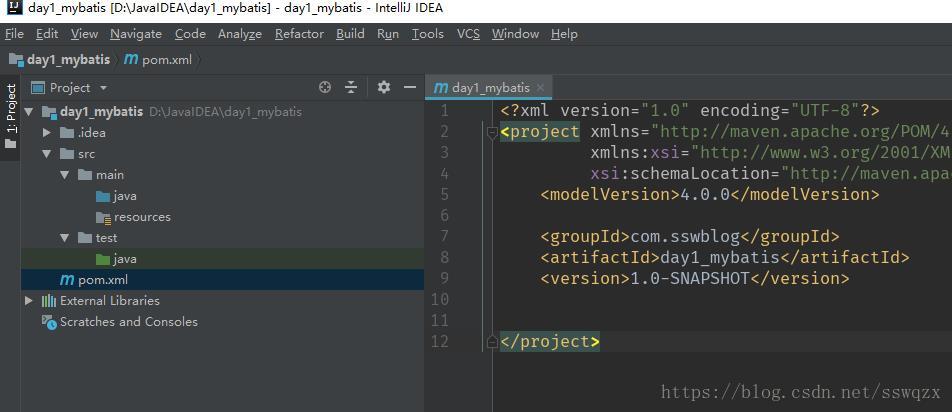Hide the Project panel with minus icon
952x412 pixels.
(410, 87)
